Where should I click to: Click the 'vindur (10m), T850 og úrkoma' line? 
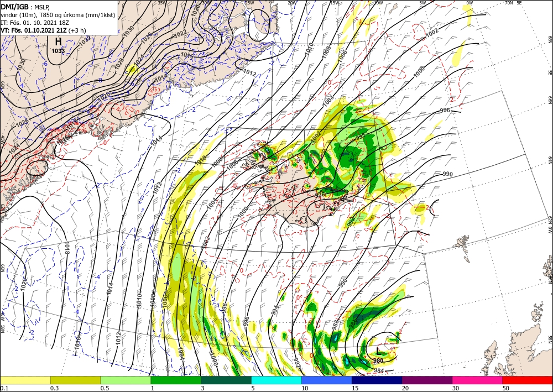tap(58, 15)
